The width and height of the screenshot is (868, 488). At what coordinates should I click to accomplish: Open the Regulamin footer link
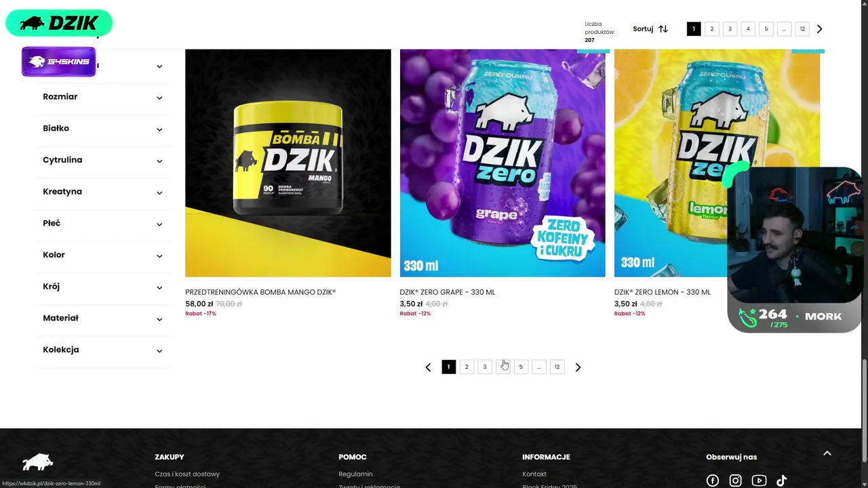[x=355, y=474]
